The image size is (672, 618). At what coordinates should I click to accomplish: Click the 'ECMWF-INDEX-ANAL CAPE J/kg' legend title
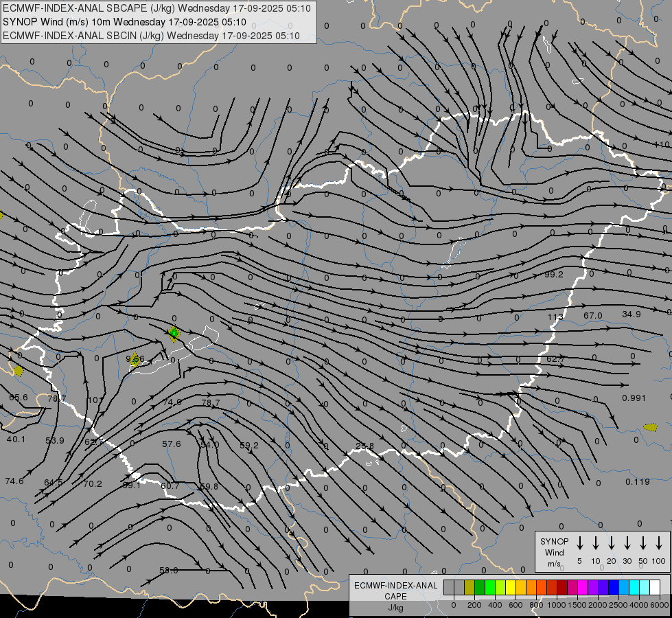tap(395, 596)
